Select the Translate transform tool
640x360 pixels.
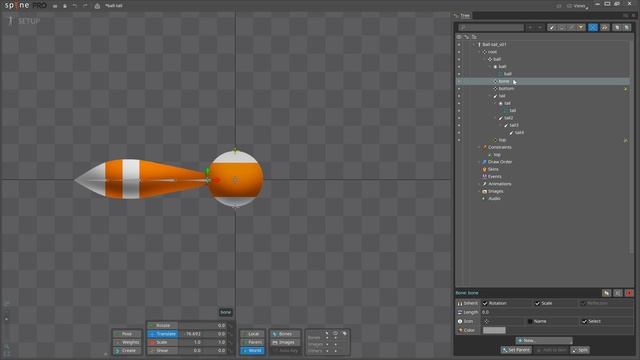(x=162, y=334)
